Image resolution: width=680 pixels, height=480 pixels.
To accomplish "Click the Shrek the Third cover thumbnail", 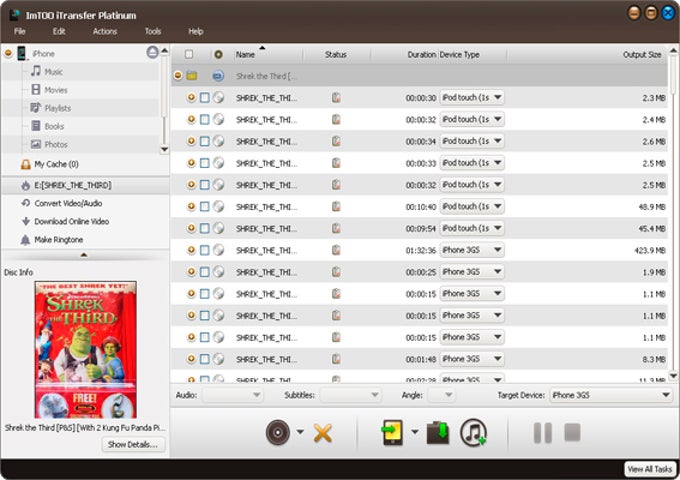I will pos(85,349).
